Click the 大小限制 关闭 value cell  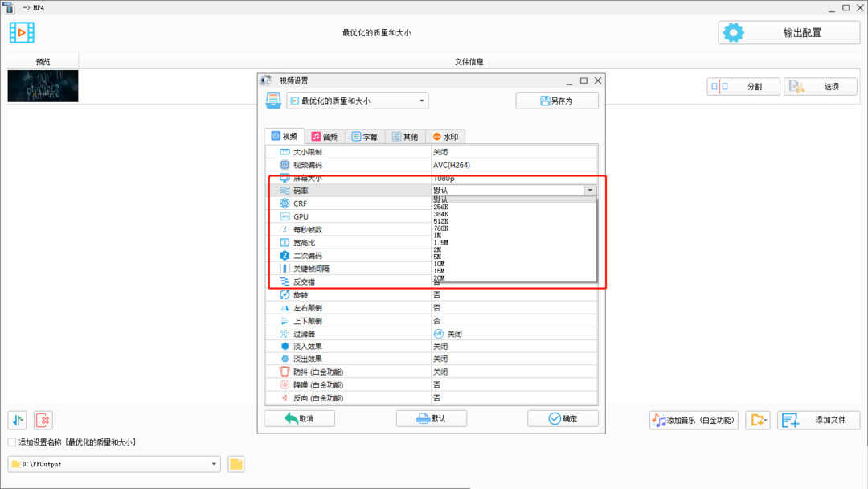514,152
